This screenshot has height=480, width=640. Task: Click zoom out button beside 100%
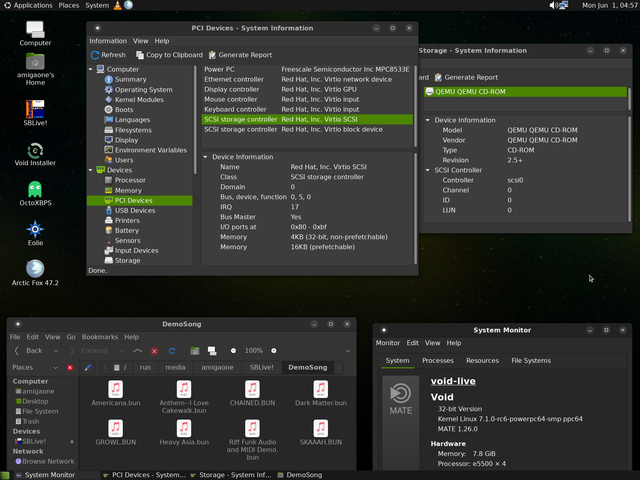coord(233,351)
